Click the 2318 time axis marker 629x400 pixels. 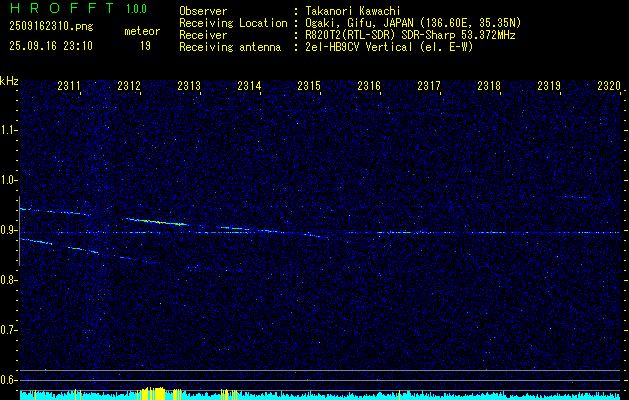tap(489, 86)
